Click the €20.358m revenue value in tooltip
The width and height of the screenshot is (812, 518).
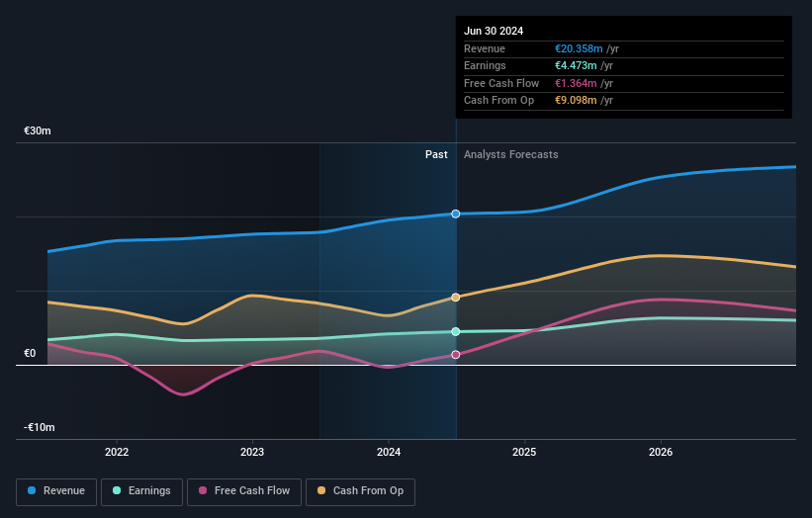tap(579, 48)
